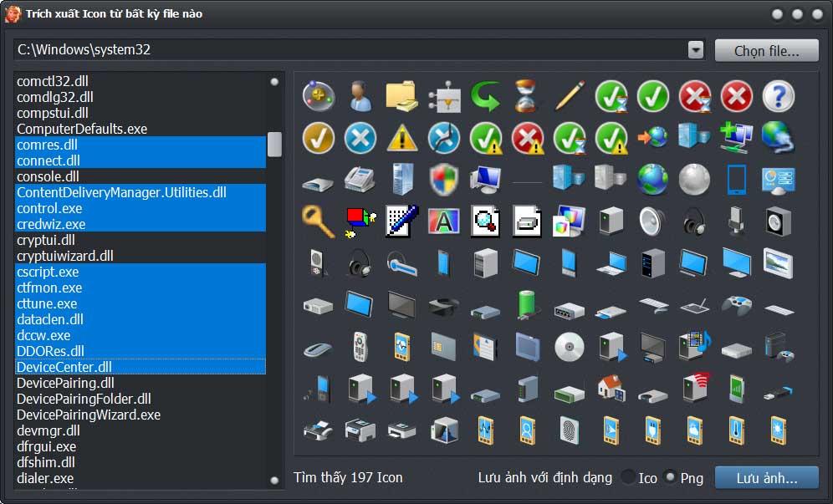Screen dimensions: 833x504
Task: Click the CD disc icon
Action: (x=569, y=345)
